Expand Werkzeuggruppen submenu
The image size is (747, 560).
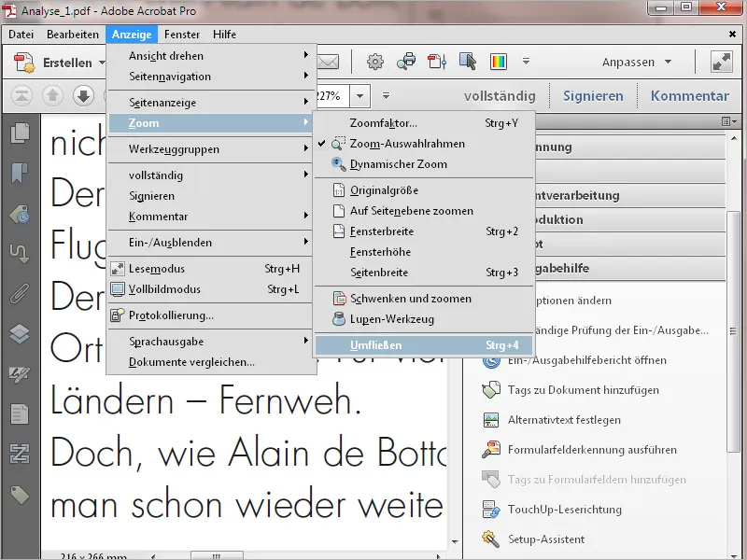click(211, 149)
